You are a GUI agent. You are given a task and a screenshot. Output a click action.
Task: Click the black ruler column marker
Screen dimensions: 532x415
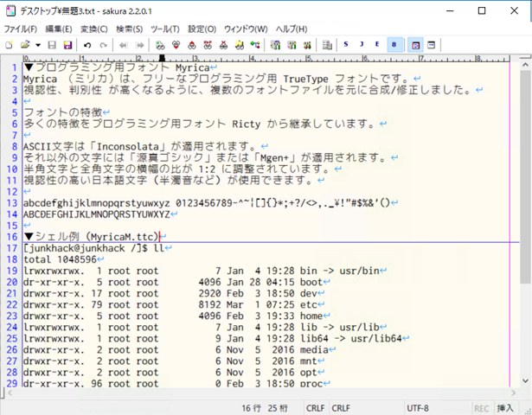point(162,58)
